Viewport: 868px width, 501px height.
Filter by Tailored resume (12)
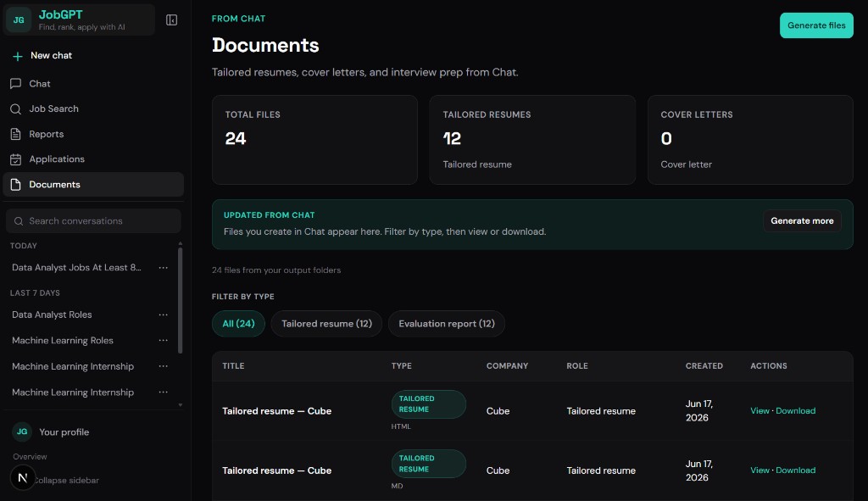click(x=326, y=324)
